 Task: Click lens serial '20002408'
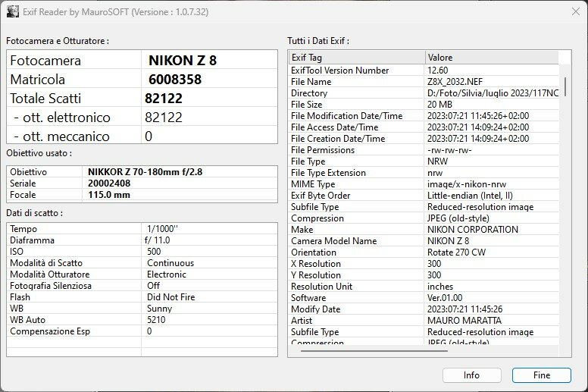pos(109,183)
